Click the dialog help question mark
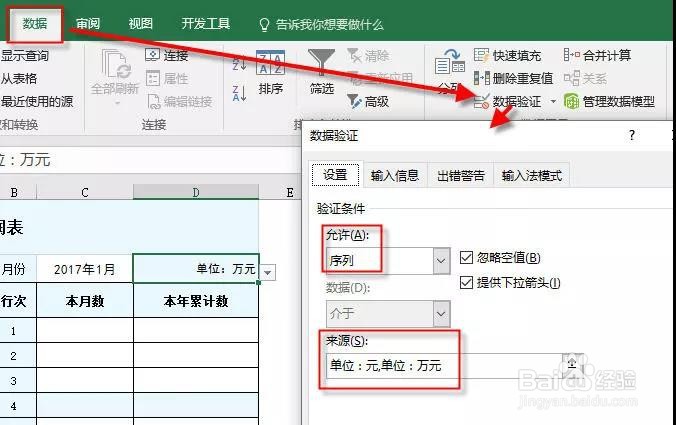This screenshot has height=425, width=676. pos(632,135)
